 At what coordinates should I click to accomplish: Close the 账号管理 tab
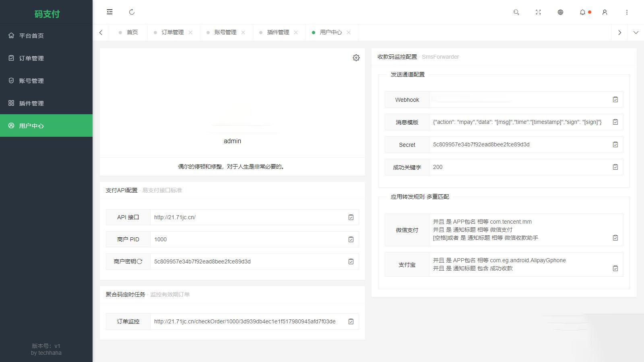point(243,33)
